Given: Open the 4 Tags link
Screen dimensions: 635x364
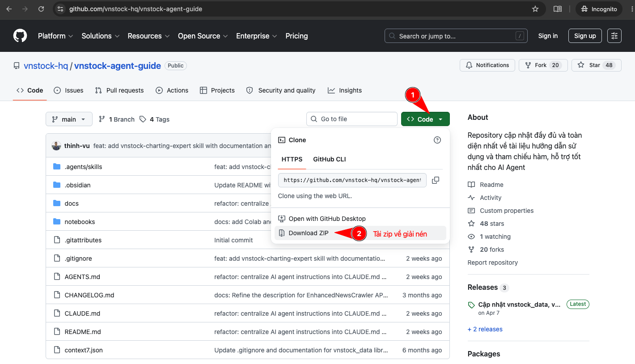Looking at the screenshot, I should pyautogui.click(x=154, y=119).
